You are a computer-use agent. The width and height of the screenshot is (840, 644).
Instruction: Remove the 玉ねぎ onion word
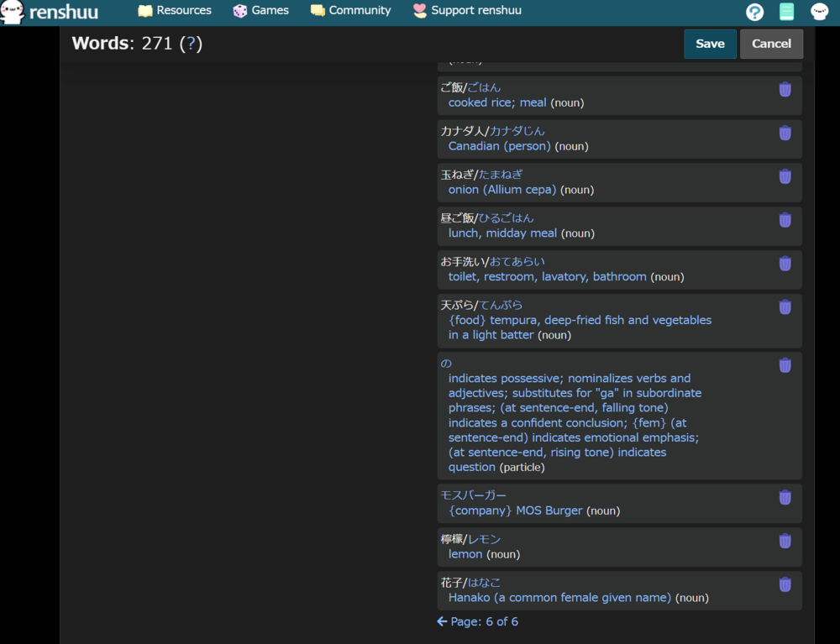click(785, 177)
